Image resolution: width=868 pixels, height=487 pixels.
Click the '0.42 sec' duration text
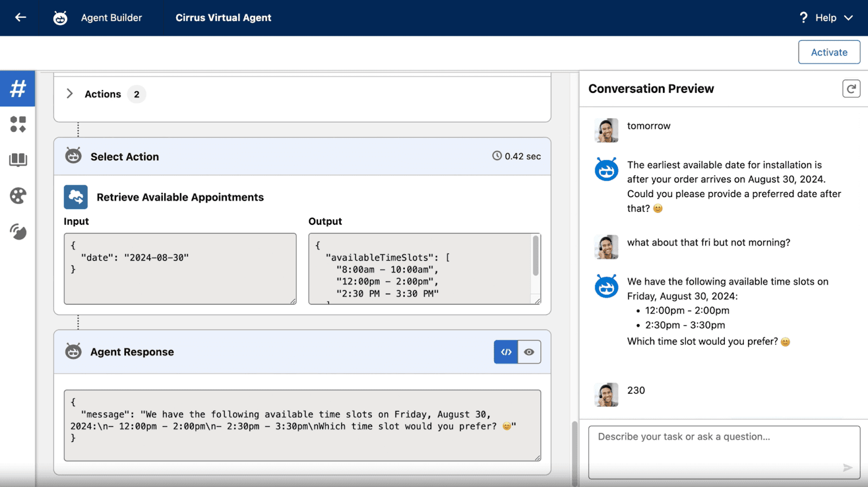click(x=523, y=156)
